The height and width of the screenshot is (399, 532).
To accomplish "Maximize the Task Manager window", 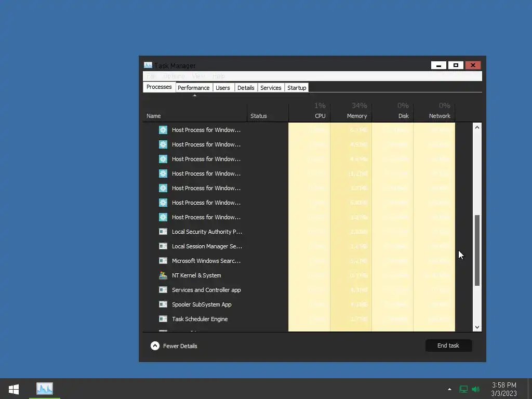I will point(456,65).
